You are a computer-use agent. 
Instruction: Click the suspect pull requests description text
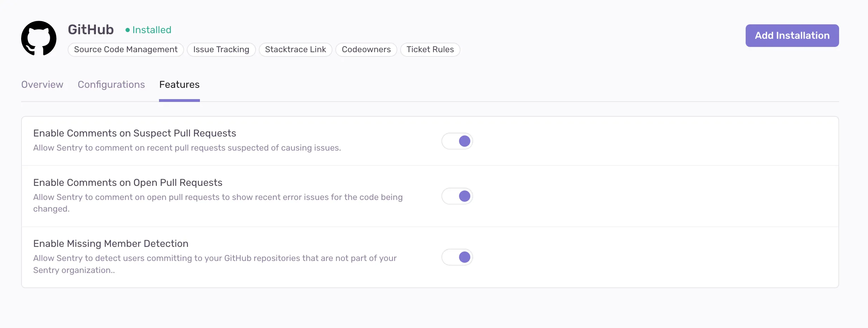click(x=187, y=148)
